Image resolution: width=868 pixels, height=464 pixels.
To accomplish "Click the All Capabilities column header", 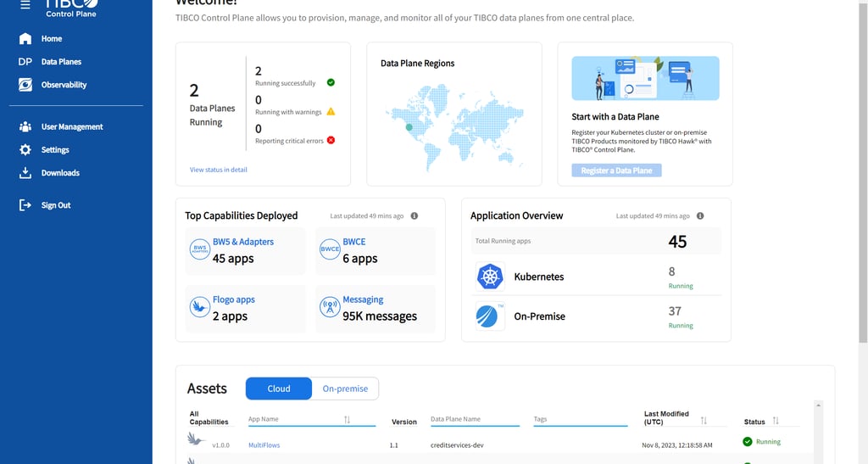I will tap(209, 418).
